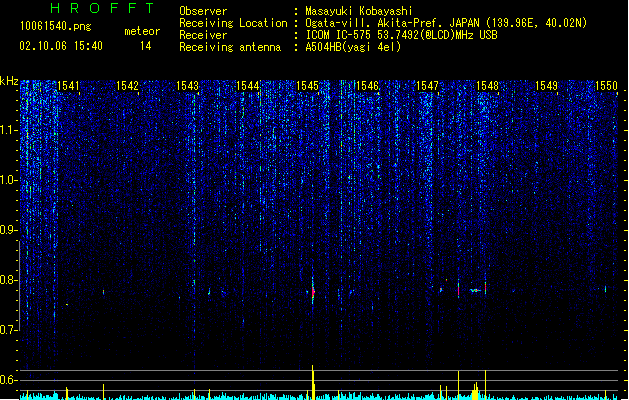629x400 pixels.
Task: Click the HROFFT title text
Action: pyautogui.click(x=102, y=8)
